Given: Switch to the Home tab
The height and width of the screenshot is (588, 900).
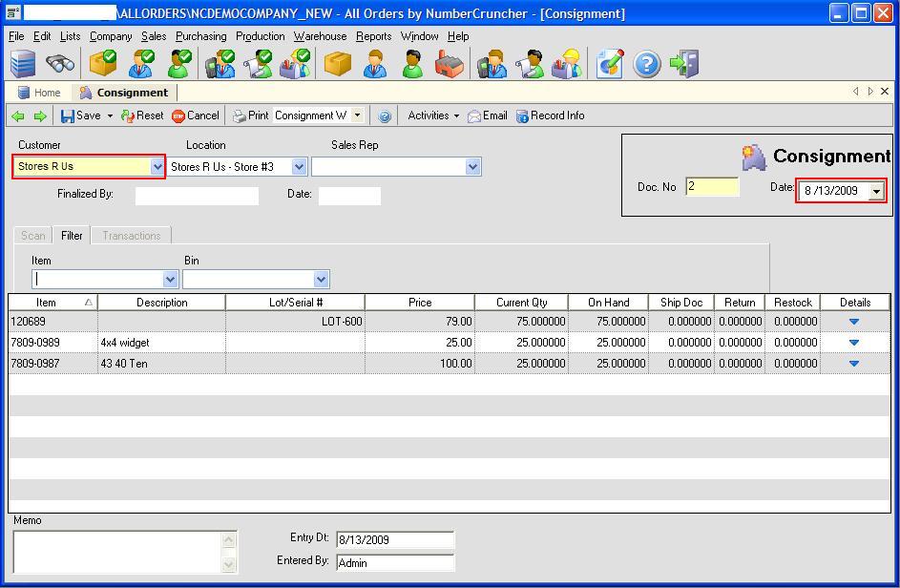Looking at the screenshot, I should pos(39,93).
